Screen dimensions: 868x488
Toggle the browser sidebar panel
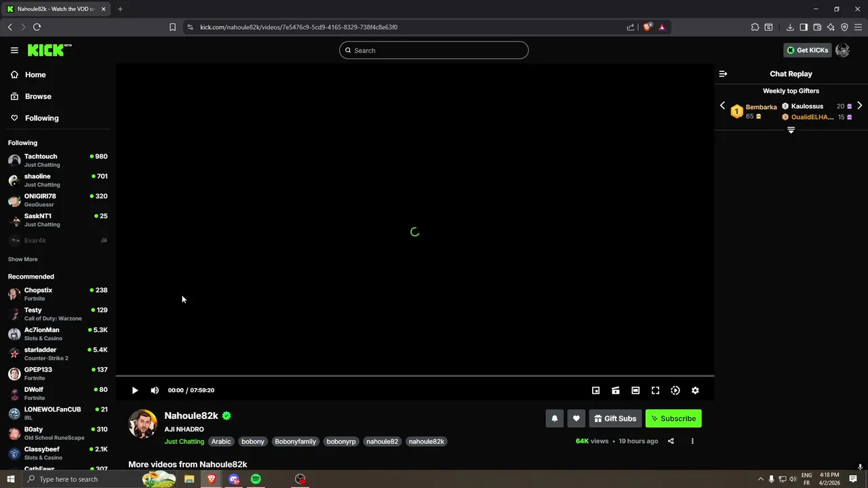coord(804,27)
